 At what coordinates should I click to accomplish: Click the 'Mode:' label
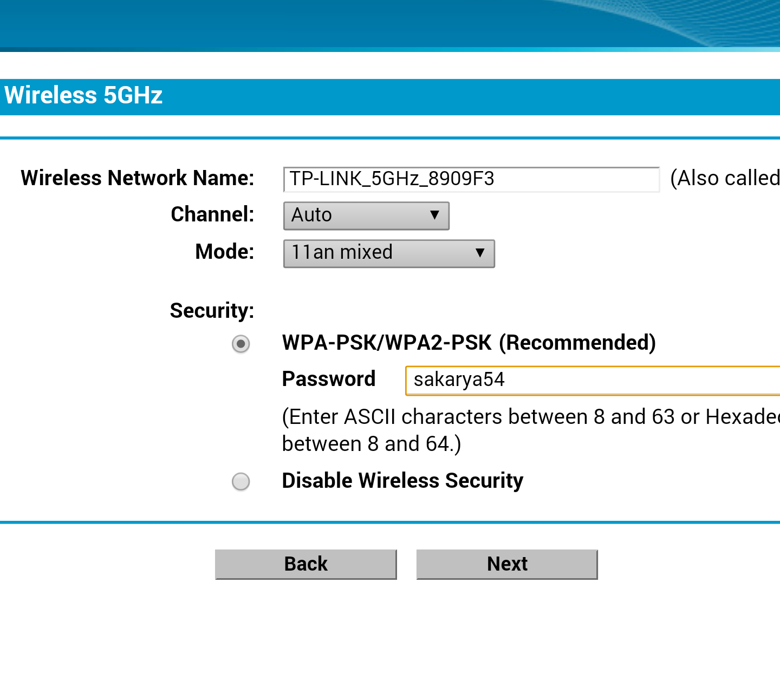[x=225, y=252]
